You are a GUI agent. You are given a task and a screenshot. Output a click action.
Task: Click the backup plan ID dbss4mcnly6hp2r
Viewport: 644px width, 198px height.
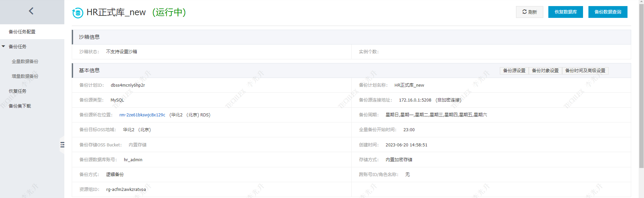128,85
